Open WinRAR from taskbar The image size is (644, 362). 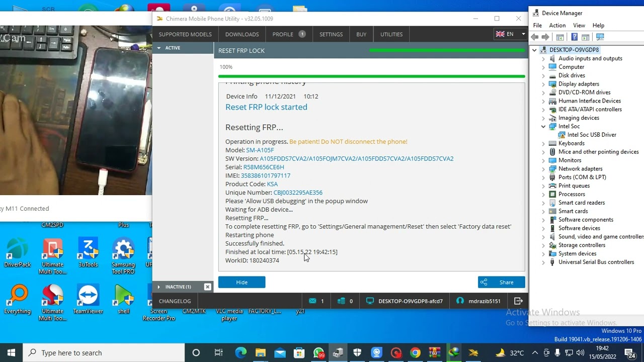coord(434,352)
